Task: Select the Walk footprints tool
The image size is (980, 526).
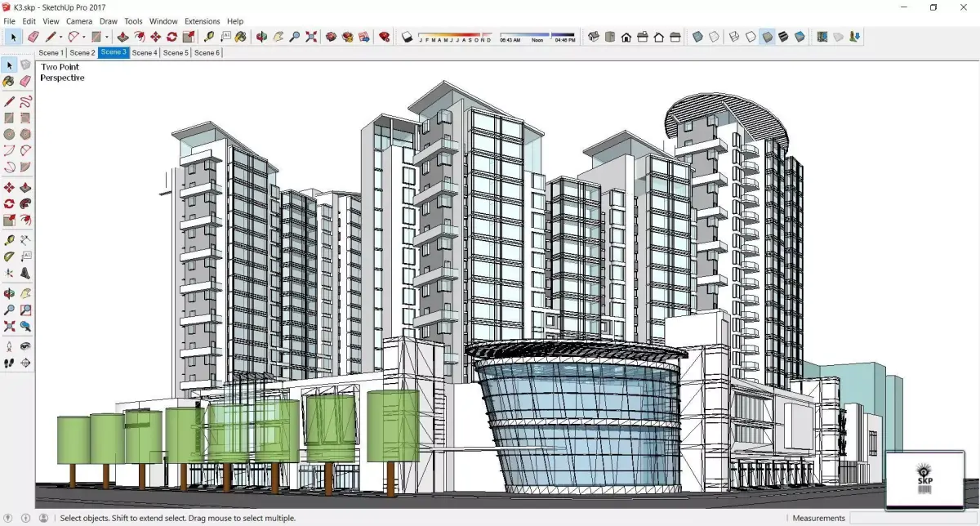Action: tap(9, 363)
